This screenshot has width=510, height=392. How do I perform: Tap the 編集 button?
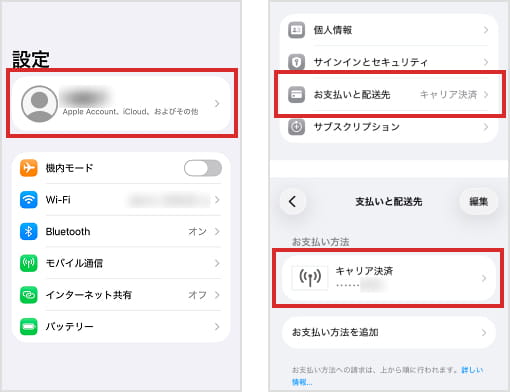pos(479,201)
